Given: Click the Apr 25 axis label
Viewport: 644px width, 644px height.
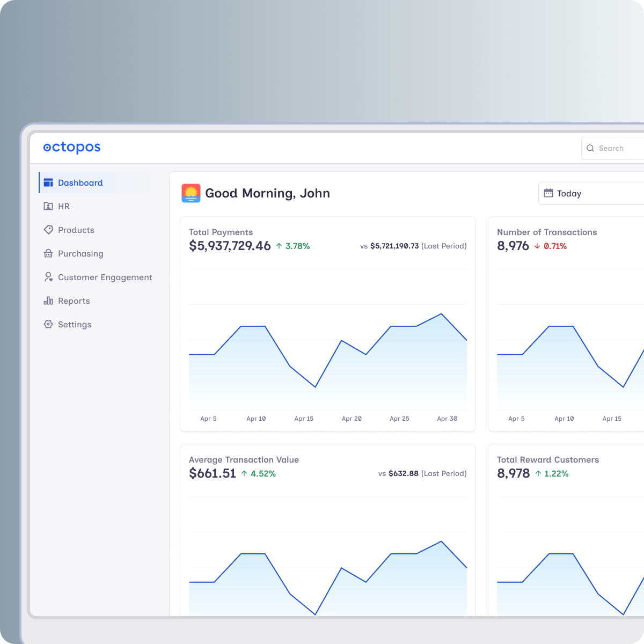Looking at the screenshot, I should tap(399, 419).
